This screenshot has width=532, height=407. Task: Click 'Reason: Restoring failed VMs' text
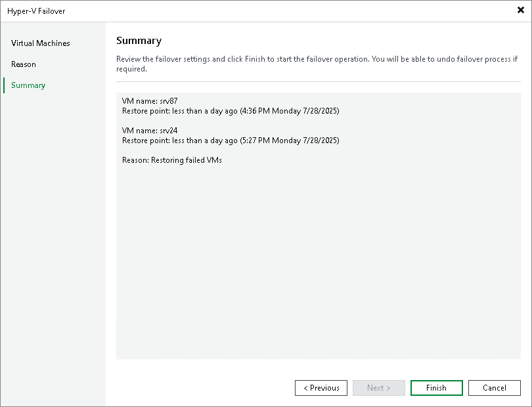pyautogui.click(x=172, y=160)
